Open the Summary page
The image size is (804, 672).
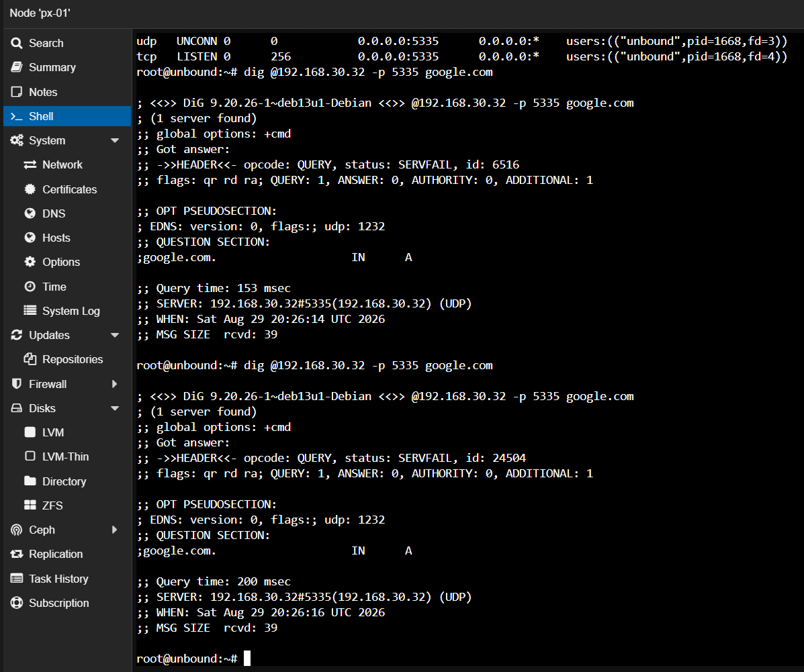[67, 67]
